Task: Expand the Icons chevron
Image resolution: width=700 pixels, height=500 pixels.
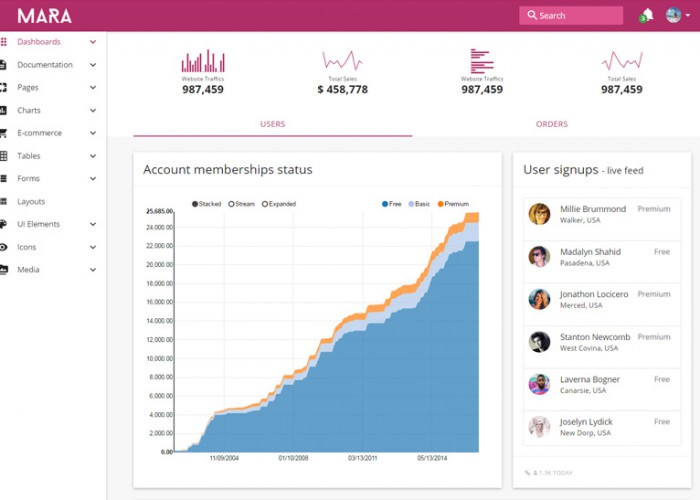Action: coord(93,247)
